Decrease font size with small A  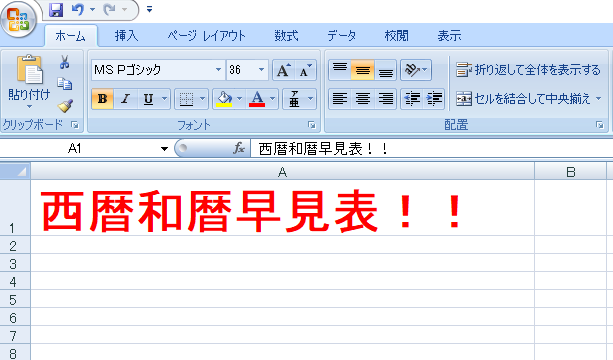[x=305, y=70]
